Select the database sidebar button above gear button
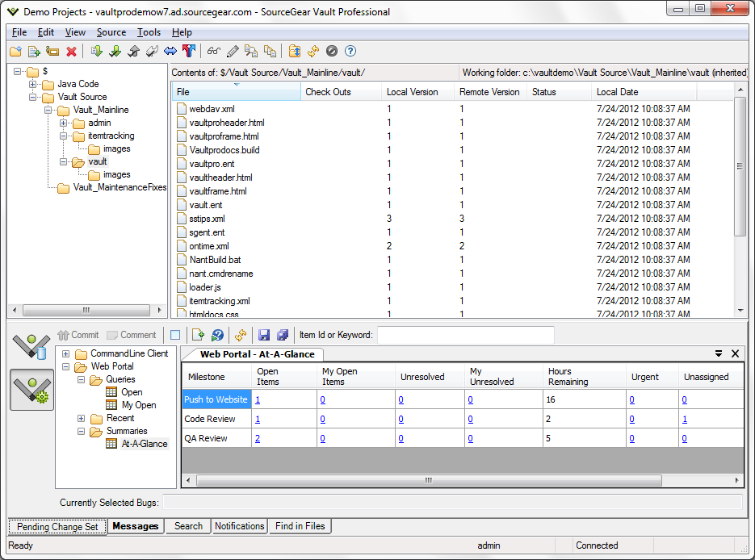The width and height of the screenshot is (755, 560). pos(31,346)
